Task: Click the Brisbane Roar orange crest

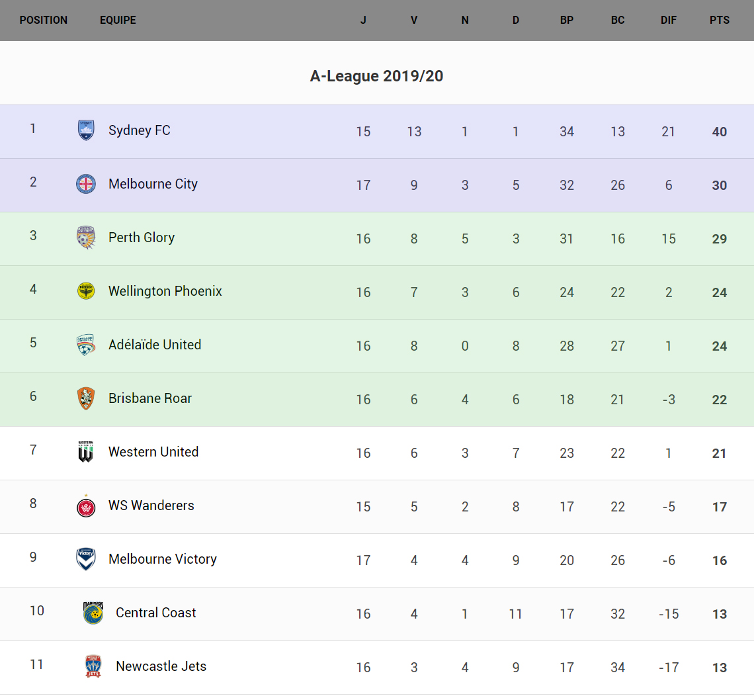Action: click(x=86, y=398)
